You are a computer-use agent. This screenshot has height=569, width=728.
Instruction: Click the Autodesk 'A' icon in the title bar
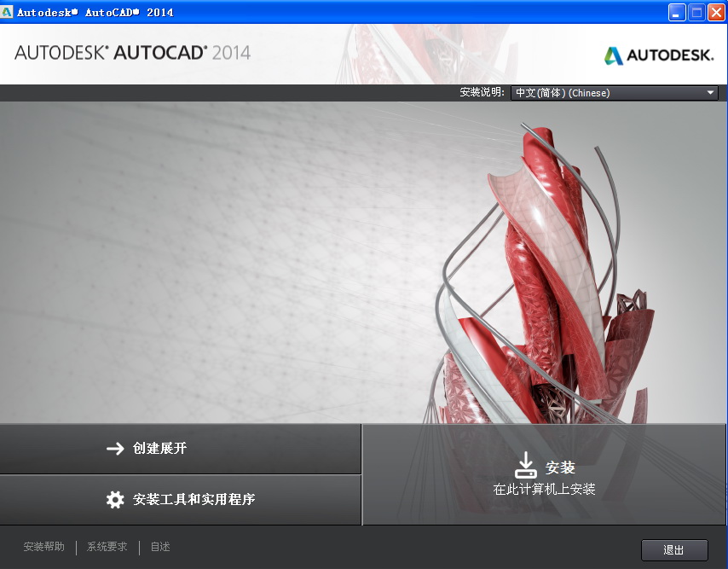coord(8,11)
